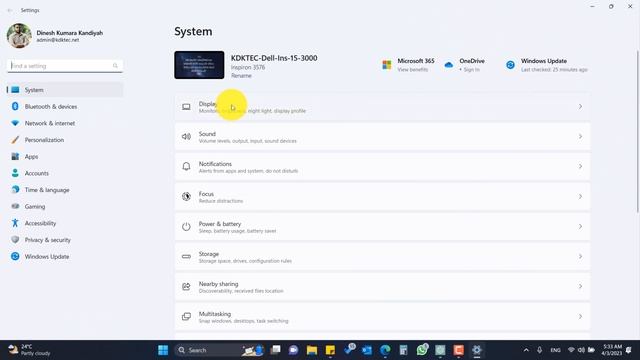Viewport: 640px width, 360px height.
Task: Click the Find a setting search box
Action: 65,66
